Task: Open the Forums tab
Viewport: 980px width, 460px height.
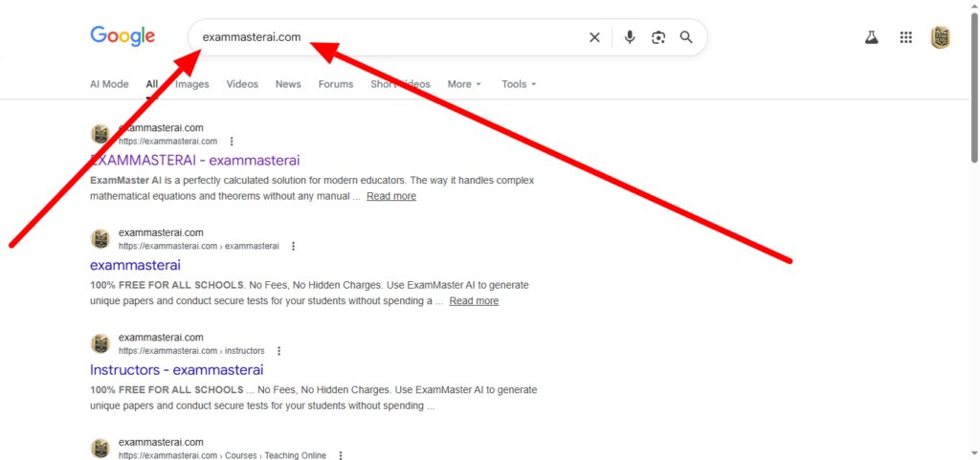Action: click(x=336, y=84)
